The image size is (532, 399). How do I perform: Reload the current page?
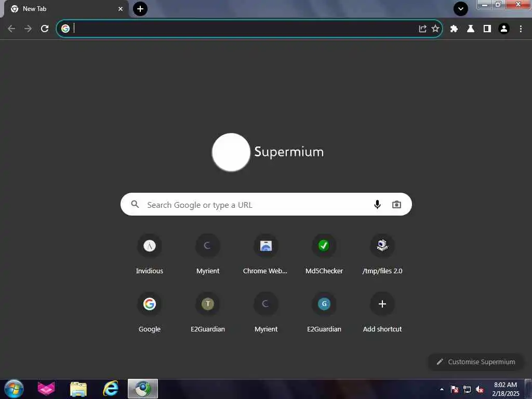pos(45,29)
